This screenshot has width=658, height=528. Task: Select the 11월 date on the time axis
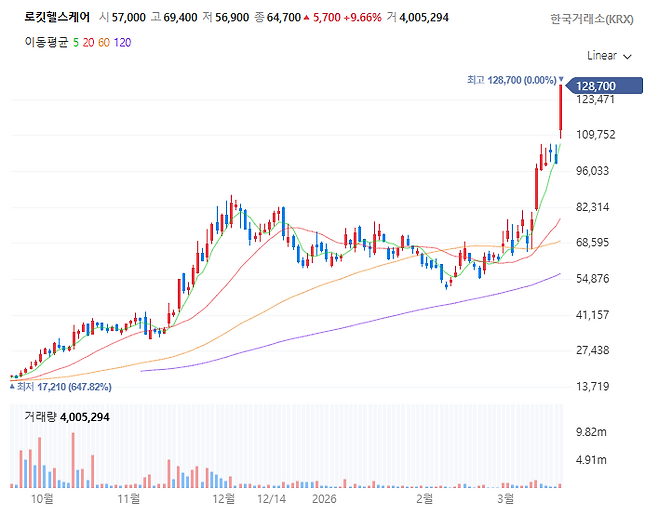click(128, 497)
